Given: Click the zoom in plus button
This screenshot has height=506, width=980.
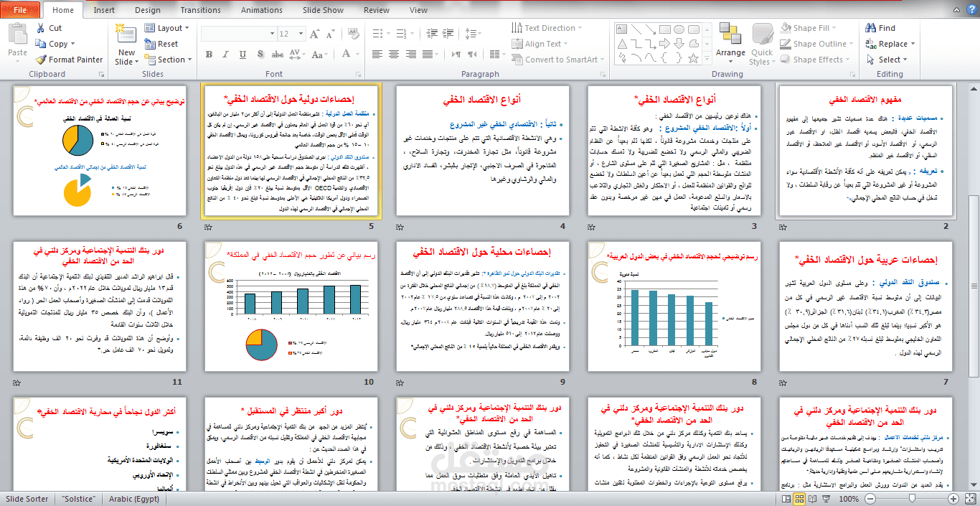Looking at the screenshot, I should 952,499.
